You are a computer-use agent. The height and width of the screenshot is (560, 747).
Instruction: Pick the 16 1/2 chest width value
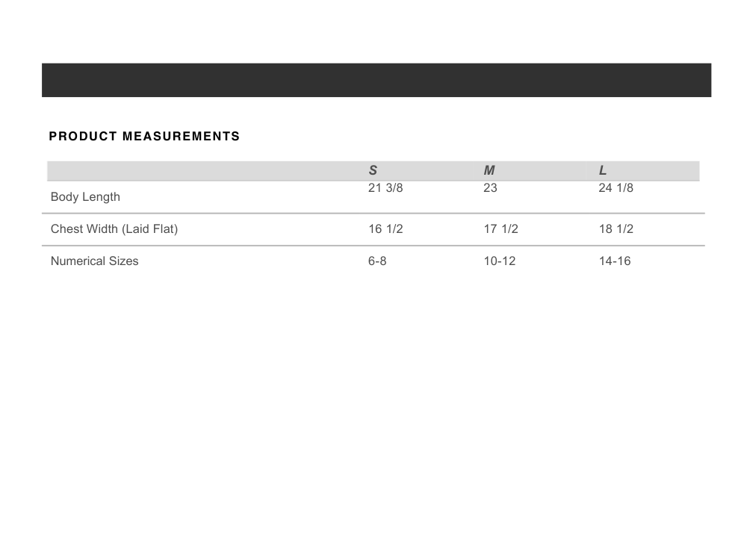coord(385,229)
